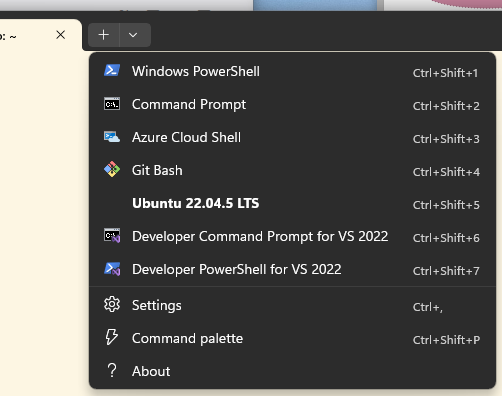The image size is (502, 396).
Task: Click the Ctrl+Shift+2 shortcut label
Action: [x=446, y=106]
